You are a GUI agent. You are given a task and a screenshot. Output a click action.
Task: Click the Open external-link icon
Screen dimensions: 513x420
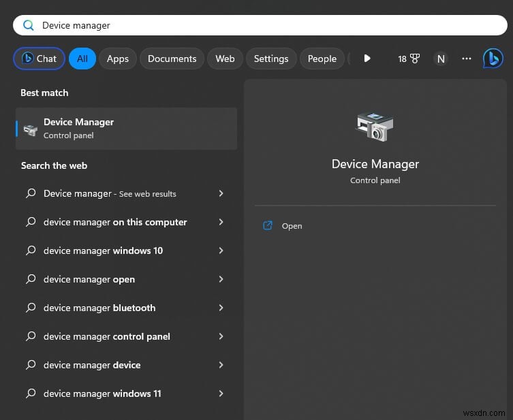tap(268, 225)
